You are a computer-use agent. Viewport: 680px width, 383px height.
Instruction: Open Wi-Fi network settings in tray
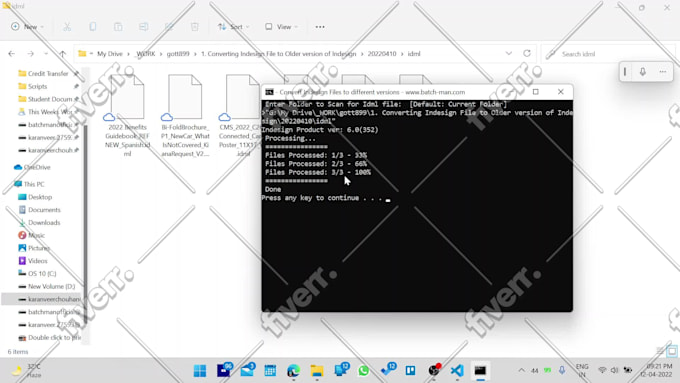point(602,370)
